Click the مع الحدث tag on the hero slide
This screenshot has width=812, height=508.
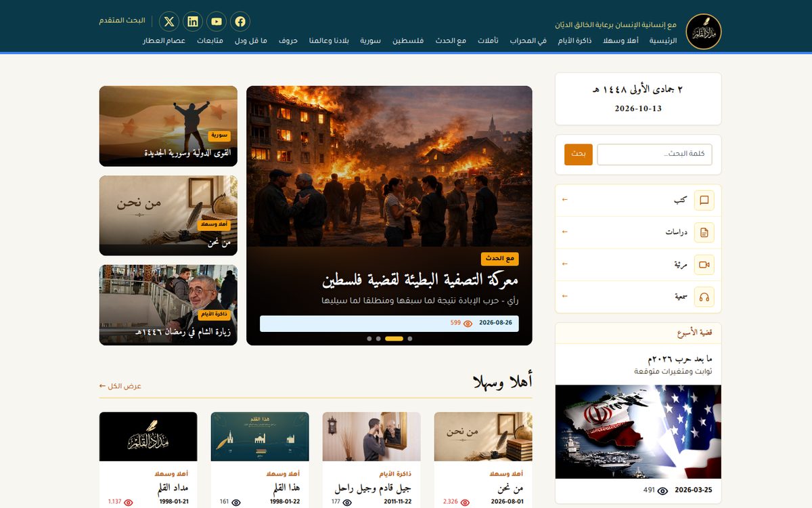click(500, 259)
